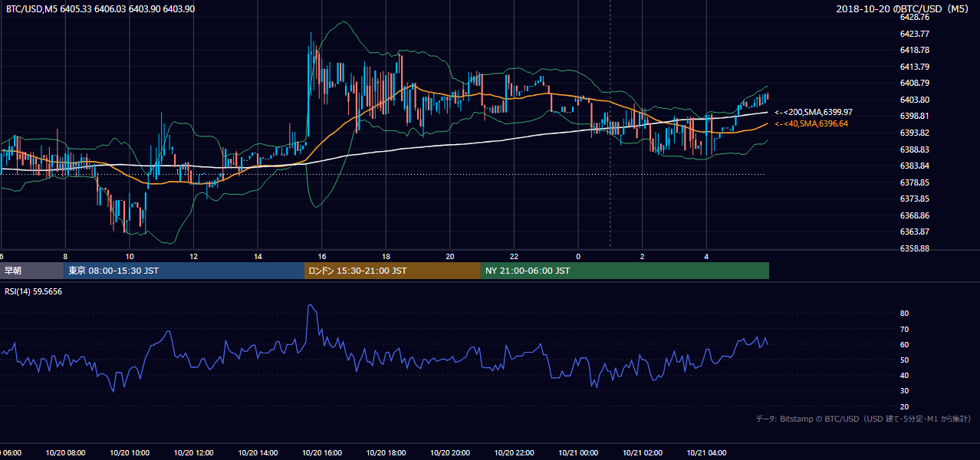Click the 200 SMA 6399.97 label
The height and width of the screenshot is (460, 980).
pos(812,112)
